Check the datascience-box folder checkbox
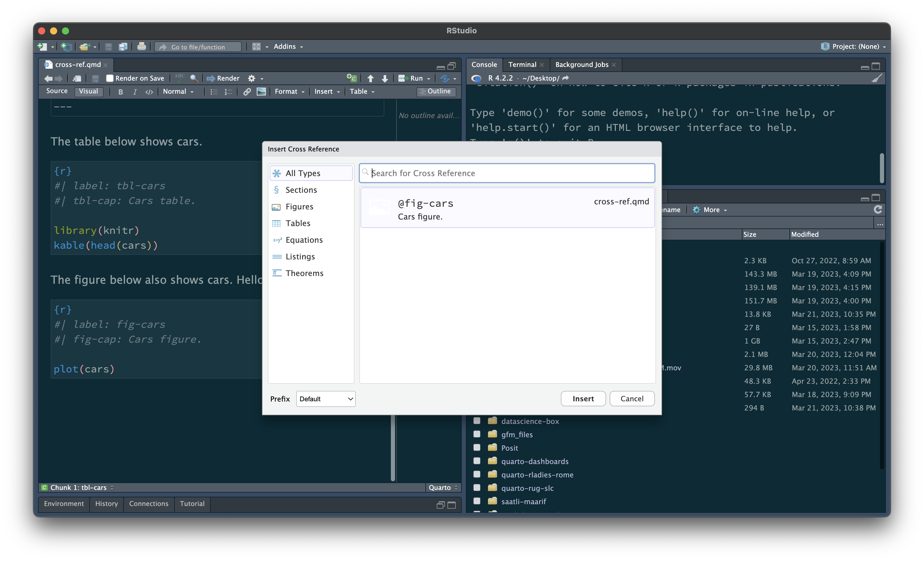The image size is (924, 561). (477, 421)
